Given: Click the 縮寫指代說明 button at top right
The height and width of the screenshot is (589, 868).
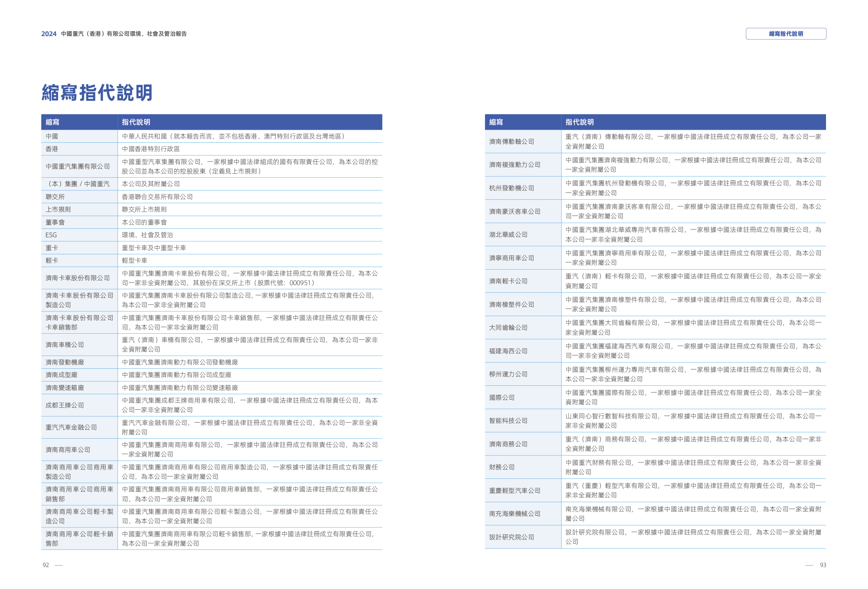Looking at the screenshot, I should (785, 34).
